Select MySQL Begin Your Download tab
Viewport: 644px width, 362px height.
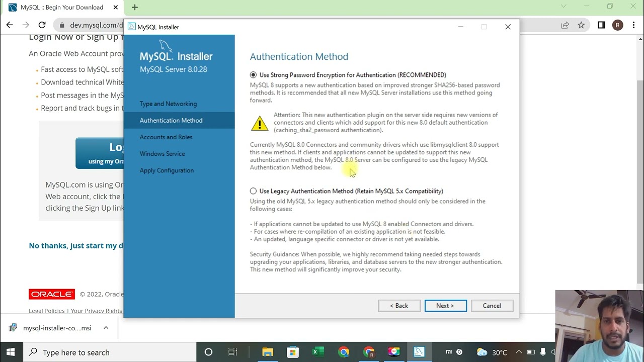[63, 8]
